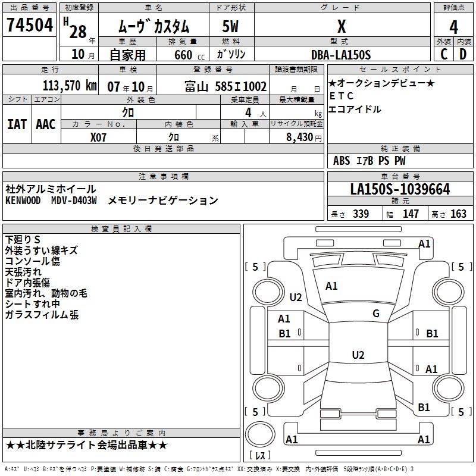476x476 pixels.
Task: Select the 譲渡書類期限 header
Action: 296,69
